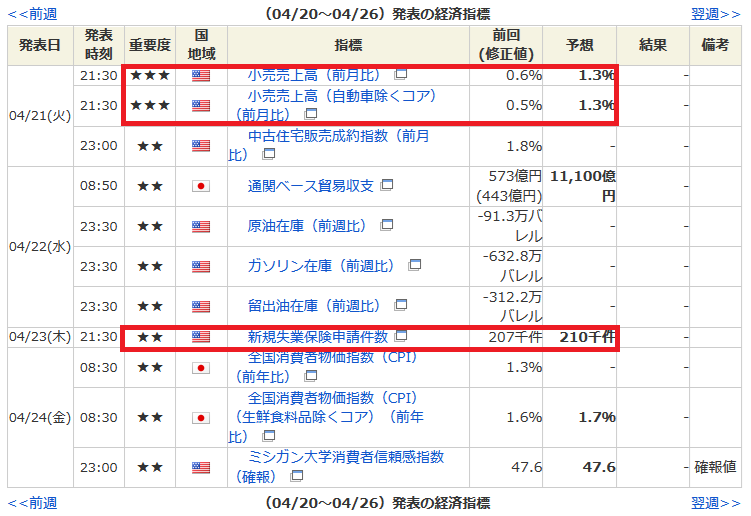Click 発表日 column header
This screenshot has height=516, width=751.
(40, 45)
